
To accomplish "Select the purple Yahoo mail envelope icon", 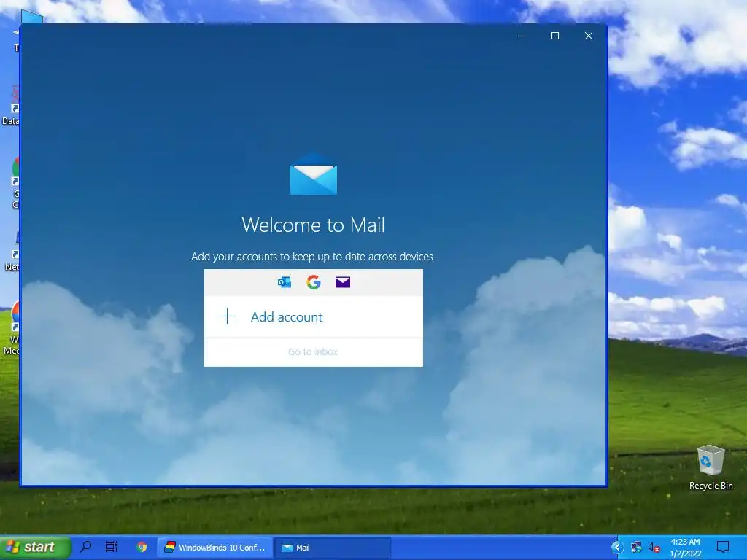I will (x=343, y=282).
